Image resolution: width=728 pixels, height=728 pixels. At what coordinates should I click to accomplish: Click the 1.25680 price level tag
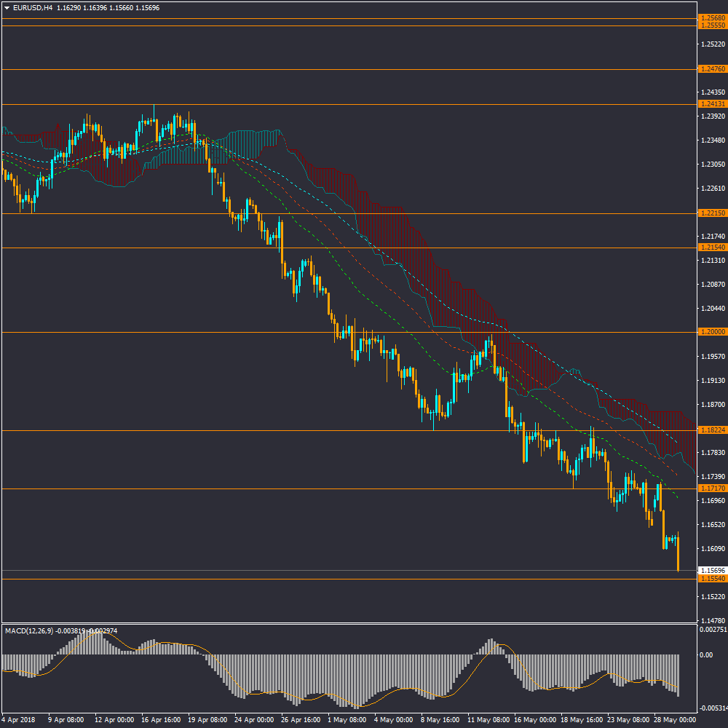pyautogui.click(x=712, y=17)
